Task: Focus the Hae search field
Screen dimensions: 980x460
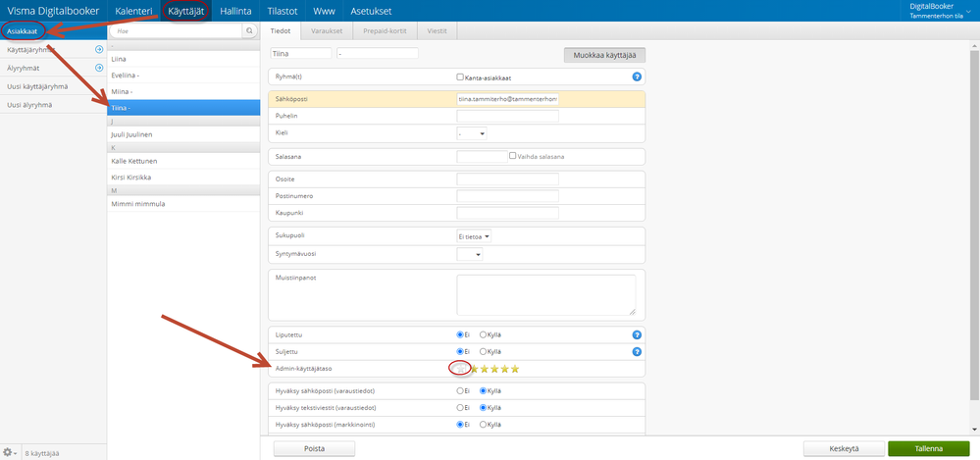Action: coord(178,30)
